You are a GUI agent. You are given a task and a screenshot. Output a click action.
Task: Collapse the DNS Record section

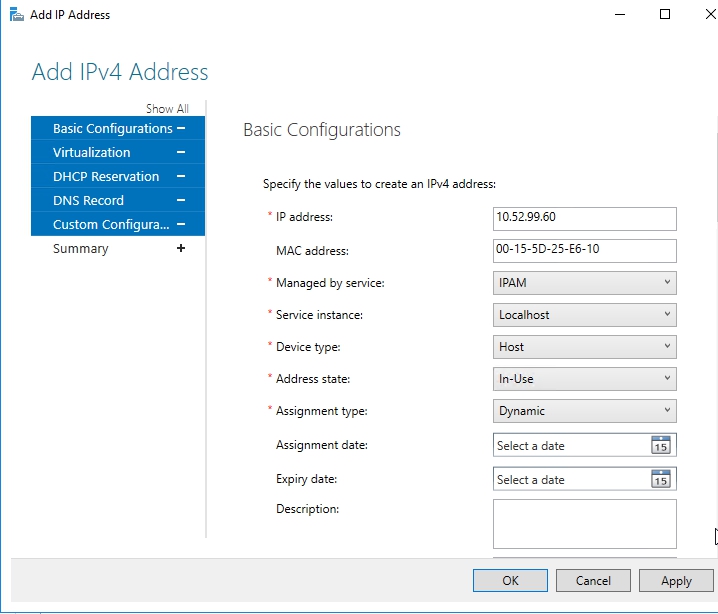point(181,200)
